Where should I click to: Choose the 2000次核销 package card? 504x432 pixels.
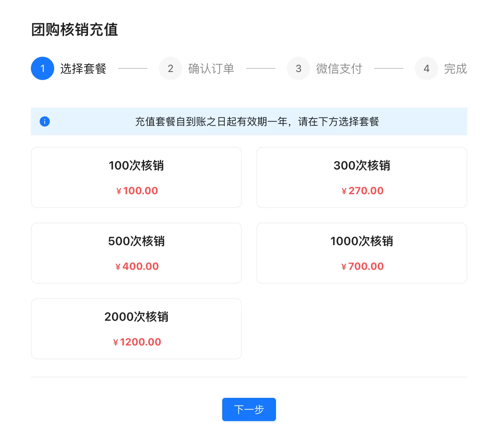[x=136, y=329]
